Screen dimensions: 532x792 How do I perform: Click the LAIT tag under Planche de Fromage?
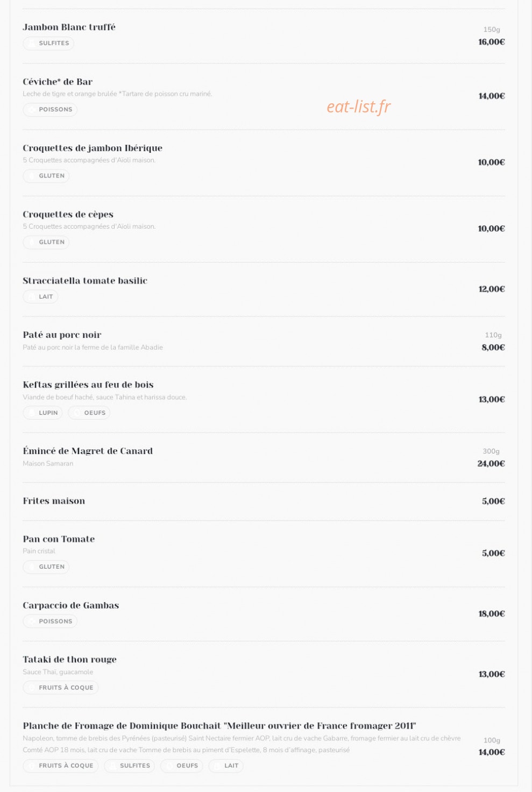click(226, 766)
